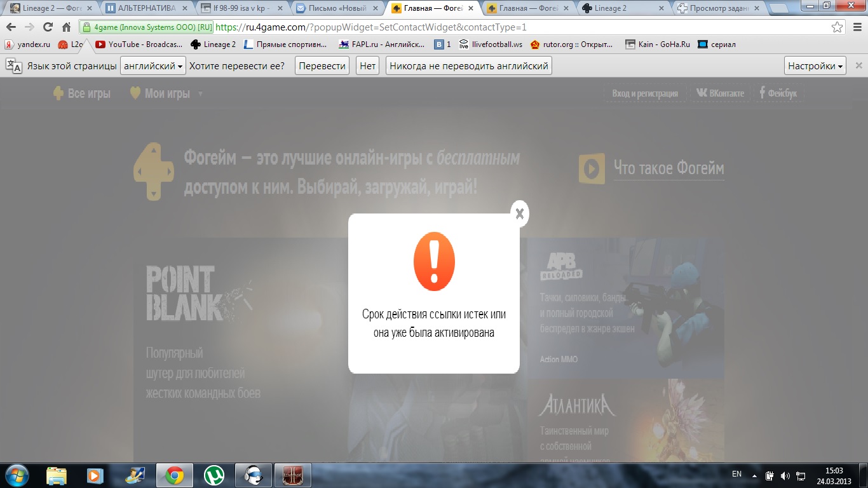Launch Windows Media Player from the taskbar
Image resolution: width=868 pixels, height=488 pixels.
95,475
